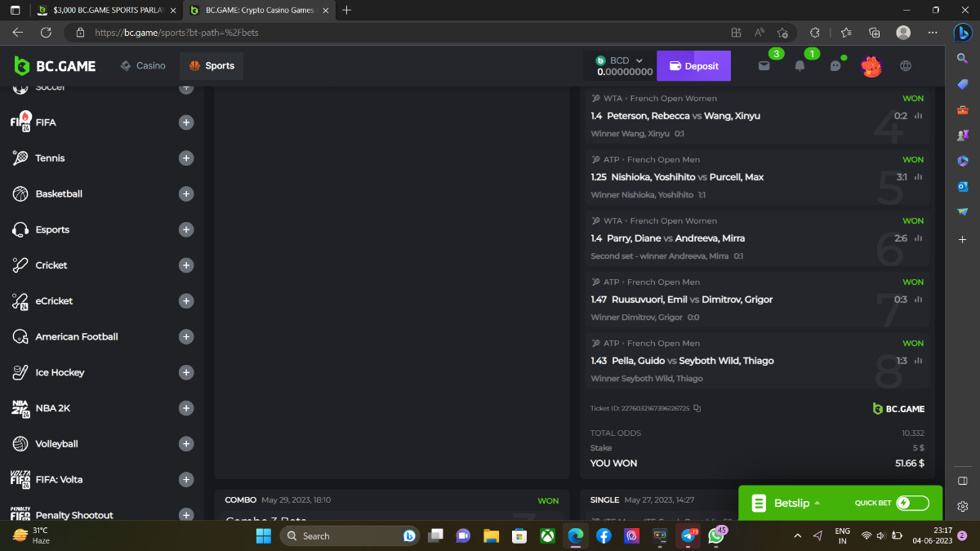This screenshot has height=551, width=980.
Task: Open the mail inbox icon
Action: pyautogui.click(x=764, y=66)
